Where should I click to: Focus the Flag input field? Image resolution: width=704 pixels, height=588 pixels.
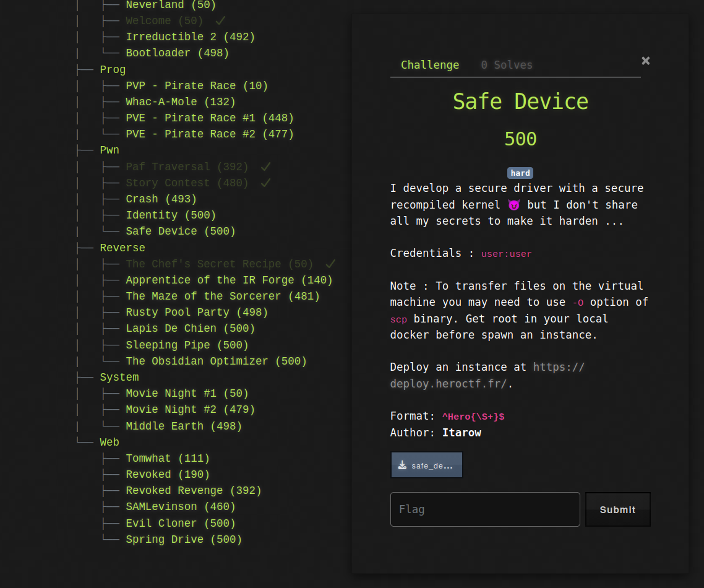(484, 509)
